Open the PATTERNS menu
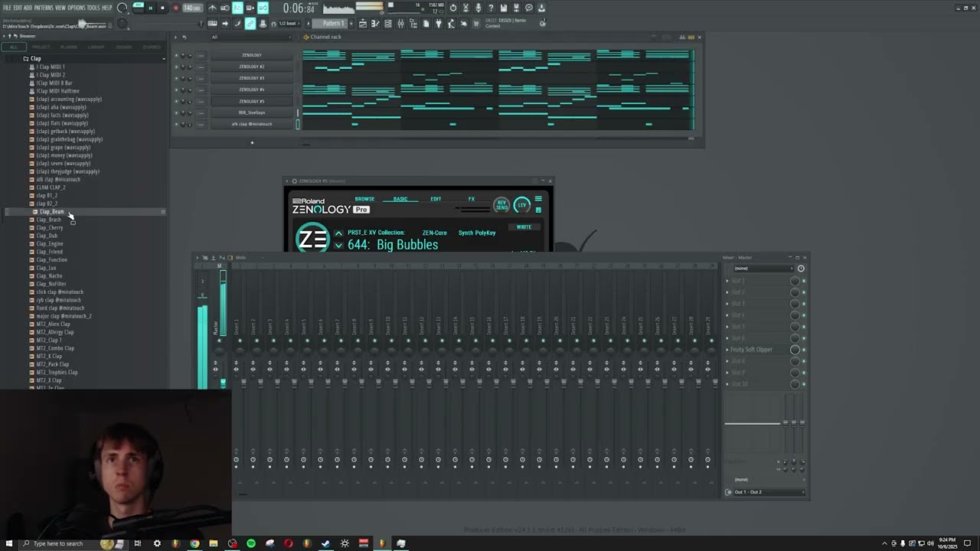This screenshot has height=551, width=980. 44,8
